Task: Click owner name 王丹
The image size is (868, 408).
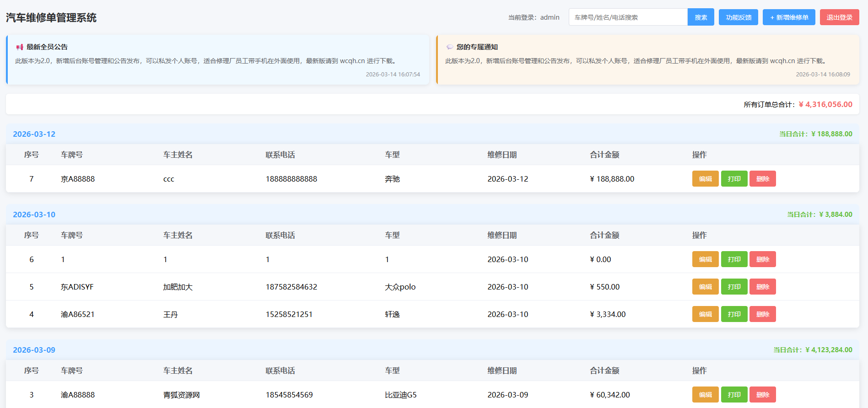Action: [171, 314]
